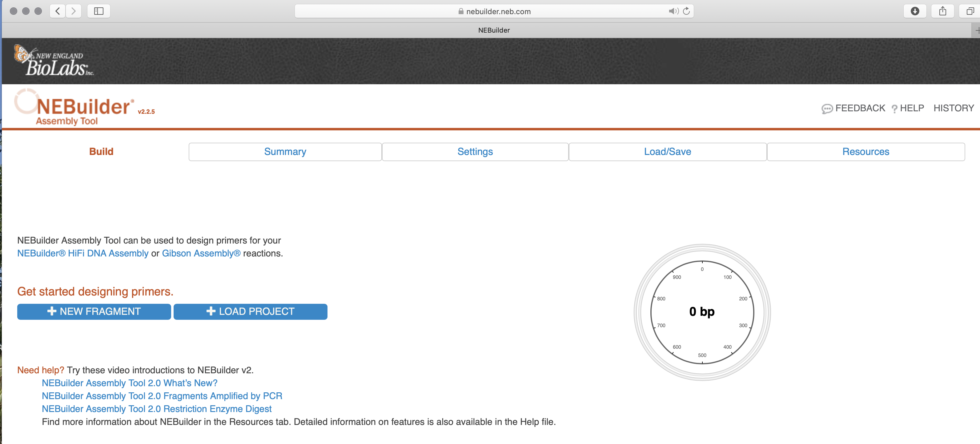Screen dimensions: 980x444
Task: Open the Load/Save tab
Action: coord(667,152)
